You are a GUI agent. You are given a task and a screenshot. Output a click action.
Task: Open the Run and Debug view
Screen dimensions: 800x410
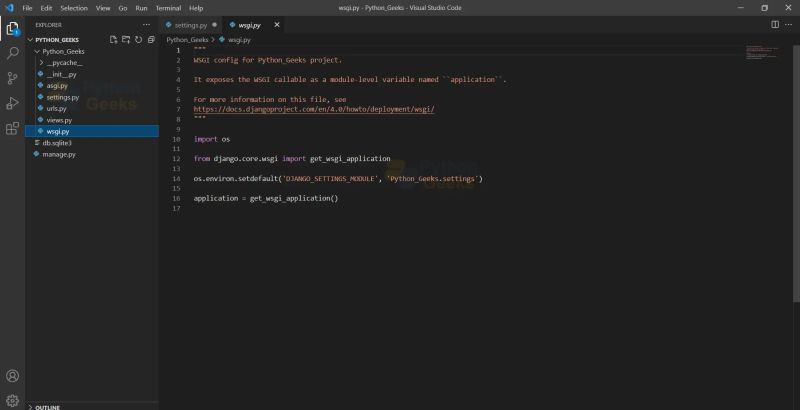pos(12,103)
